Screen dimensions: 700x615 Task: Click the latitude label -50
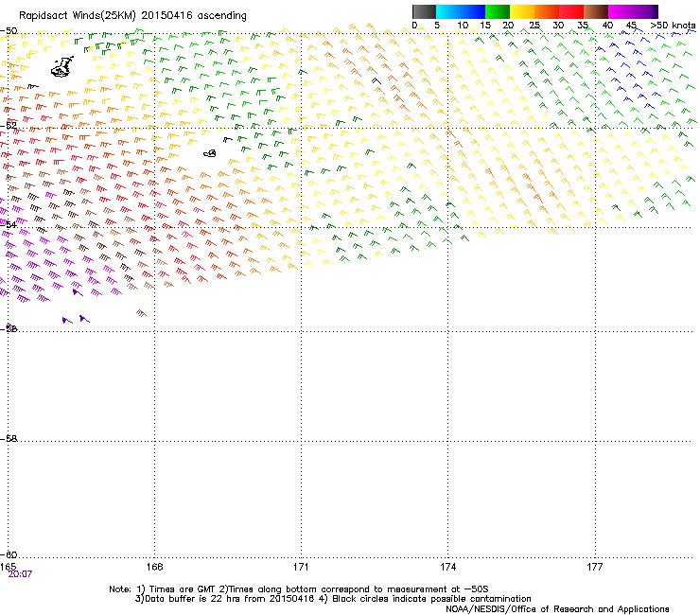point(9,31)
